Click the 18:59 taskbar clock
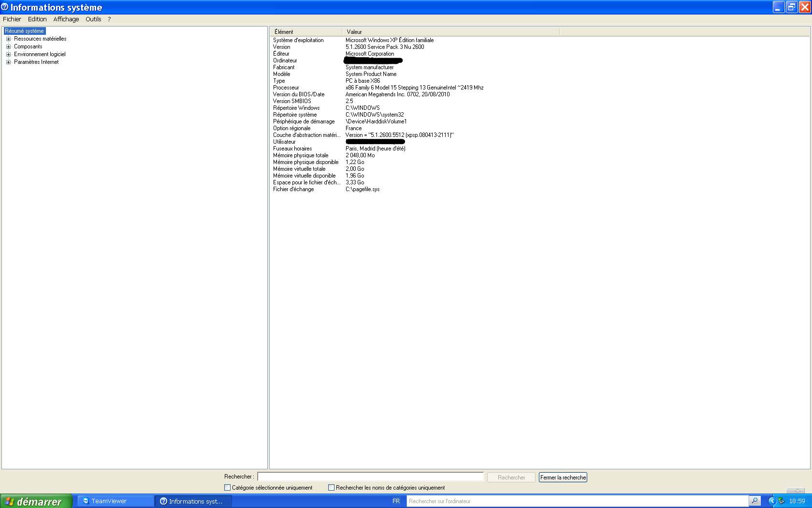The width and height of the screenshot is (812, 508). [797, 501]
